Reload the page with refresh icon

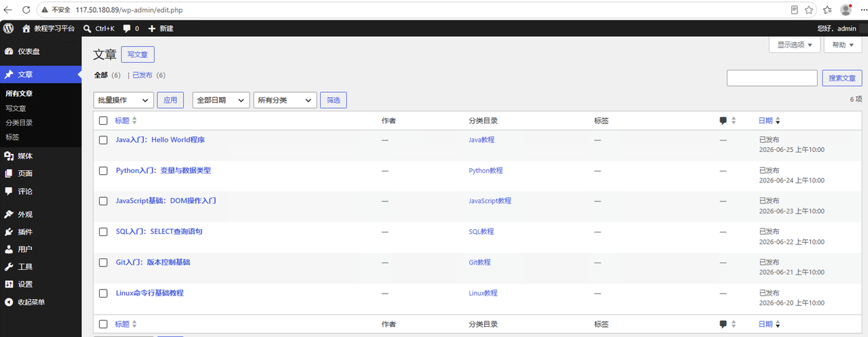[26, 10]
